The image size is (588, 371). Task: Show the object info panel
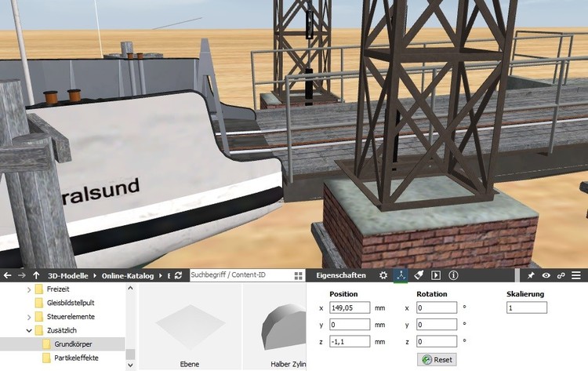tap(453, 276)
